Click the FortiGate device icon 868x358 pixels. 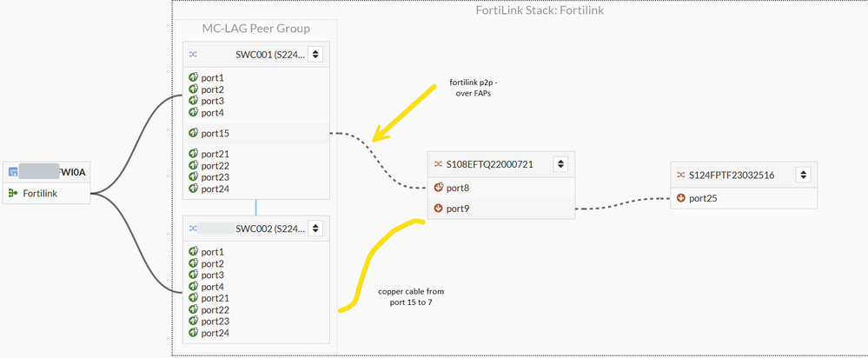pos(13,173)
